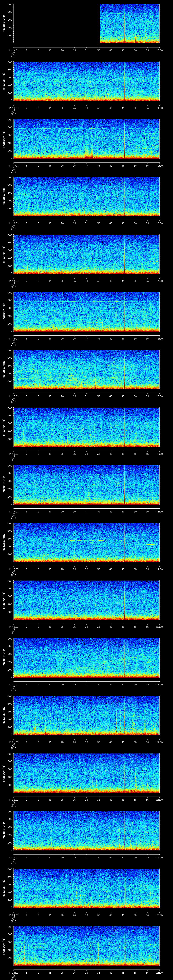This screenshot has height=980, width=173.
Task: Open the spectrogram panel starting at 11:23:00
Action: point(86,831)
